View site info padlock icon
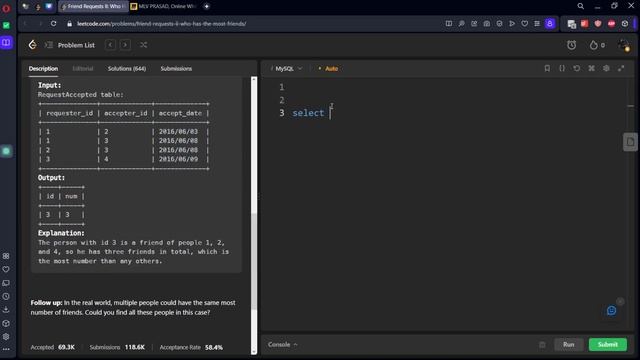 point(69,24)
